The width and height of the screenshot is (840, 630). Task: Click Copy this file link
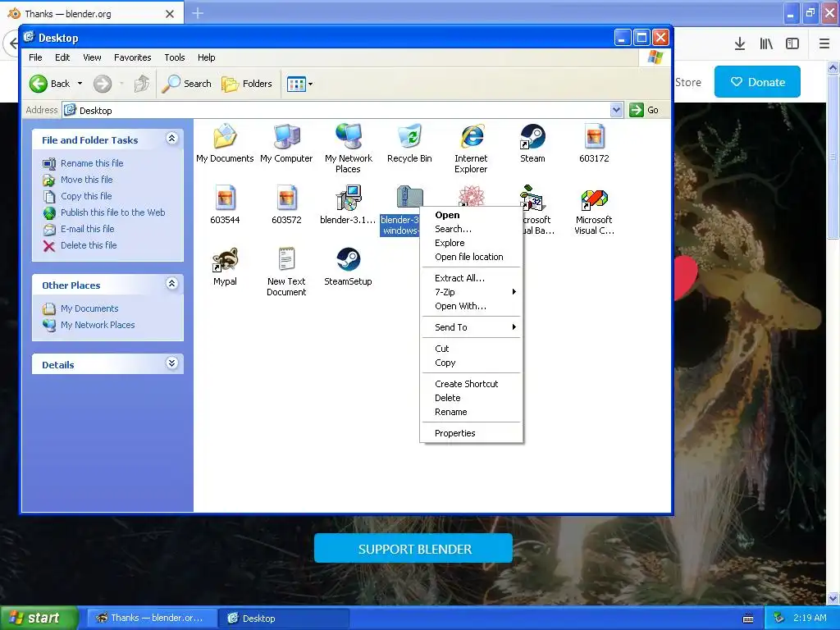85,196
